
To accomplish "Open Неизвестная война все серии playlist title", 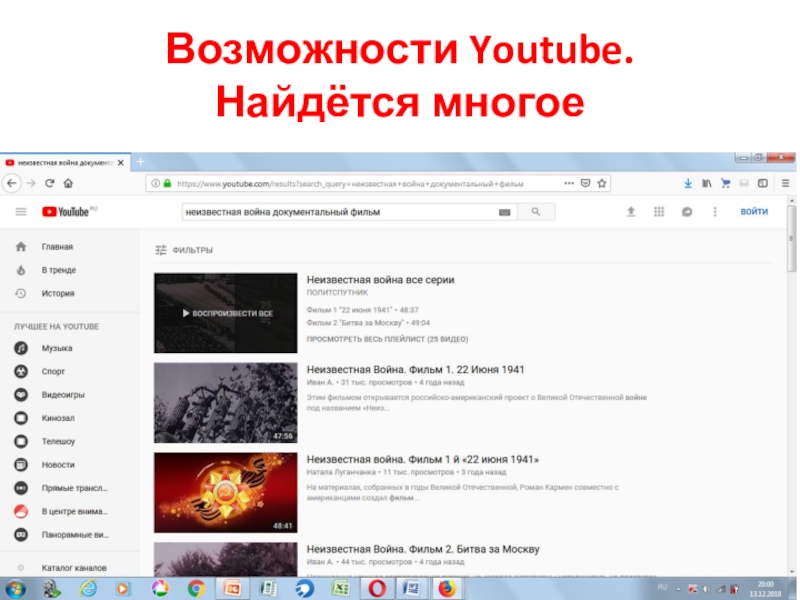I will click(x=380, y=280).
